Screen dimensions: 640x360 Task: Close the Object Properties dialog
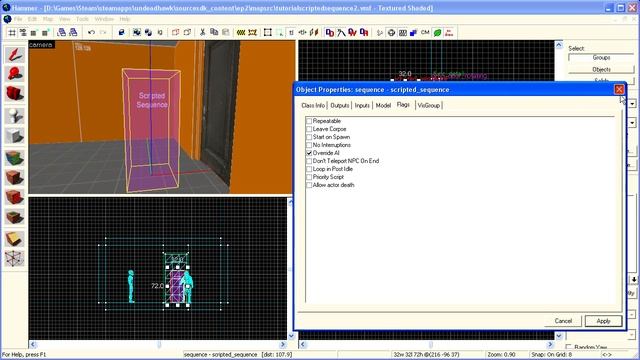(619, 89)
